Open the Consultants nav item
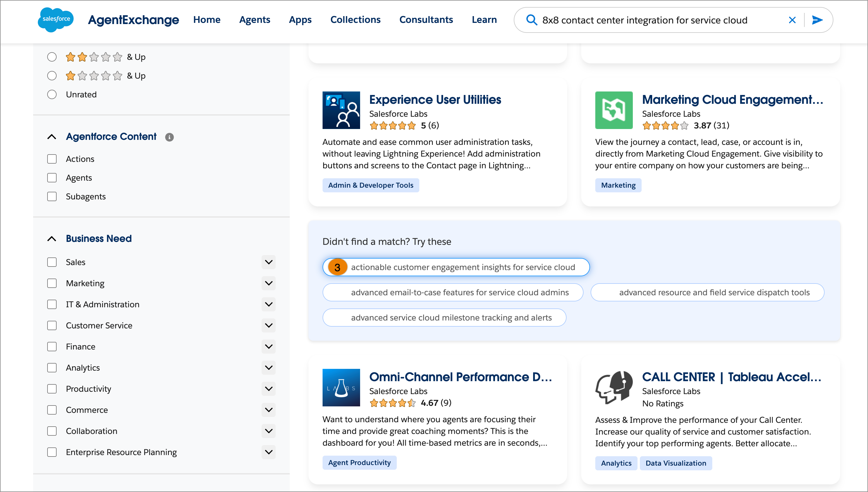The width and height of the screenshot is (868, 492). [x=426, y=20]
